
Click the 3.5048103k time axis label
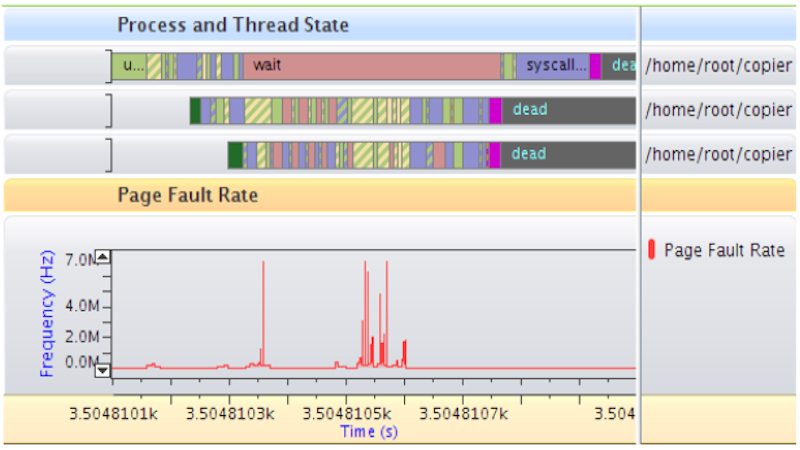[230, 414]
